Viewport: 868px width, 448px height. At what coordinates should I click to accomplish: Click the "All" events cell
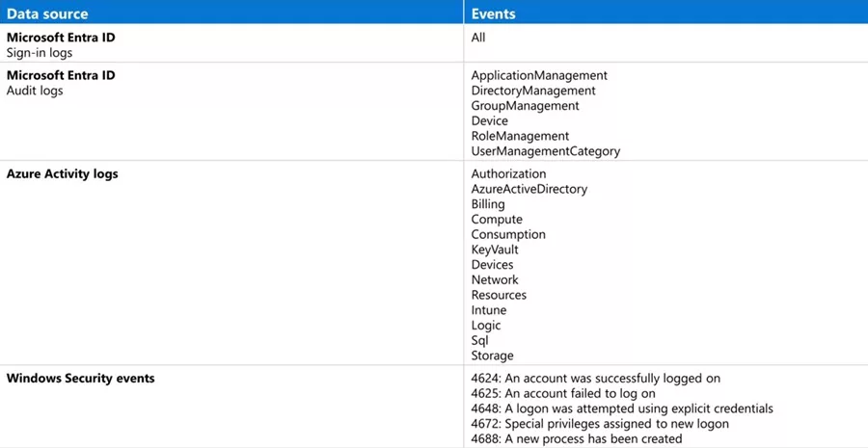tap(478, 39)
